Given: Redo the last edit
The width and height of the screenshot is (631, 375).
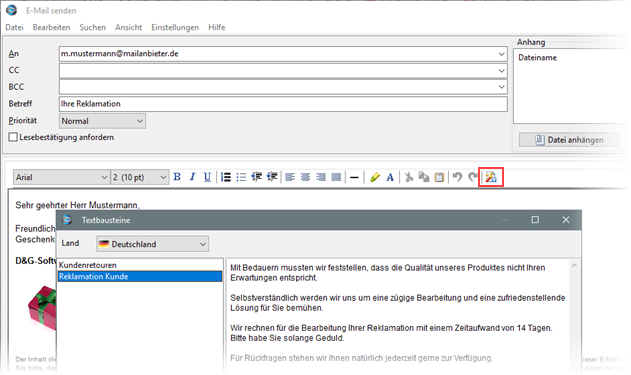Looking at the screenshot, I should tap(472, 177).
